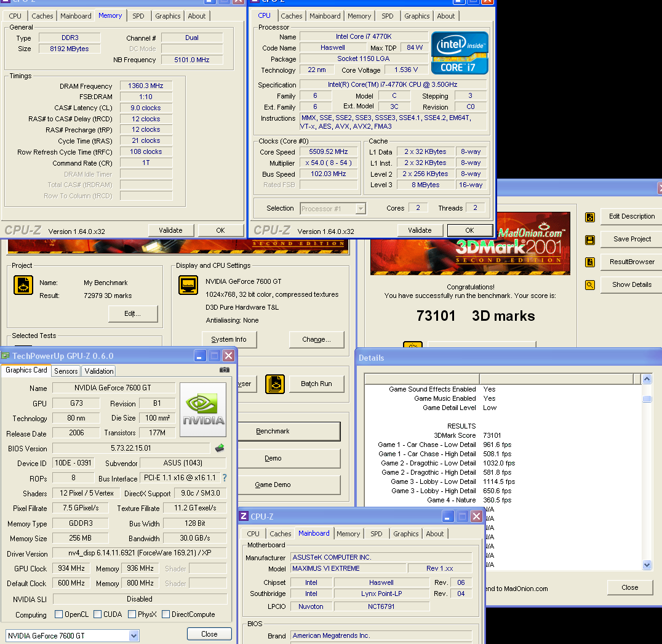Click the NVIDIA logo in GPU-Z
Viewport: 662px width, 644px height.
tap(203, 409)
